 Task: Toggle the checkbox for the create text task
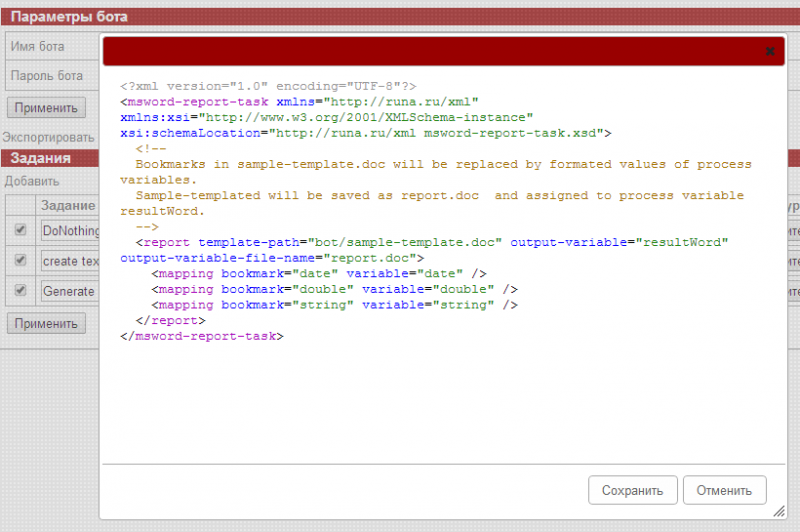[x=20, y=260]
